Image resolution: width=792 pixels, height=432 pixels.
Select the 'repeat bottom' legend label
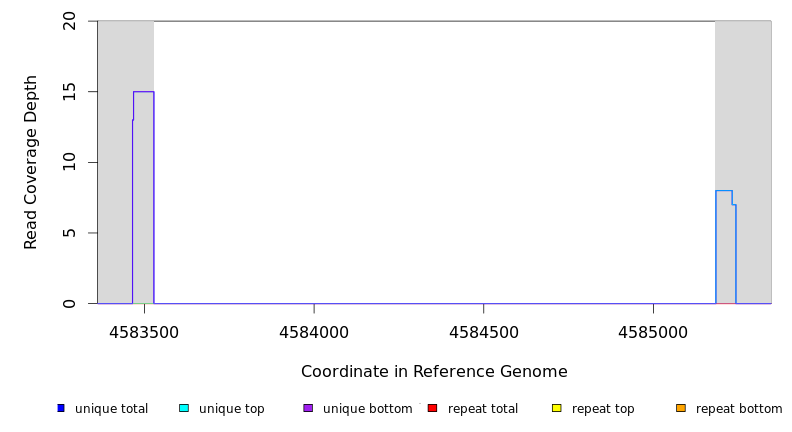[739, 409]
